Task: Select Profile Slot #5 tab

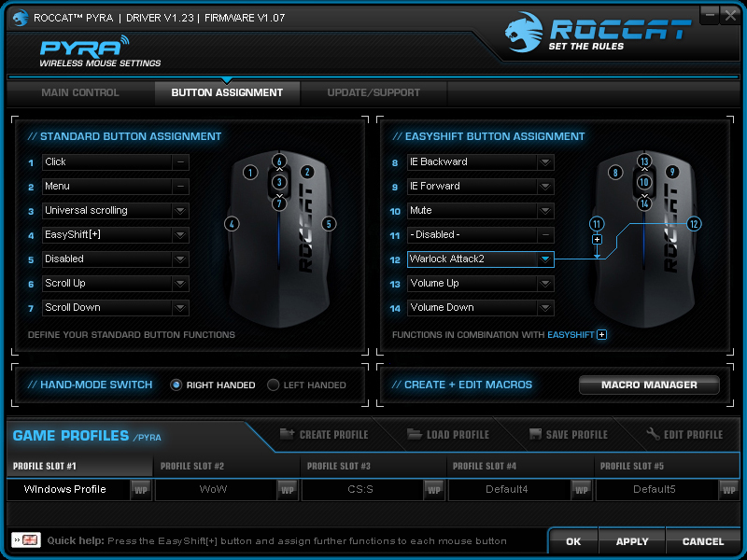Action: [x=667, y=466]
